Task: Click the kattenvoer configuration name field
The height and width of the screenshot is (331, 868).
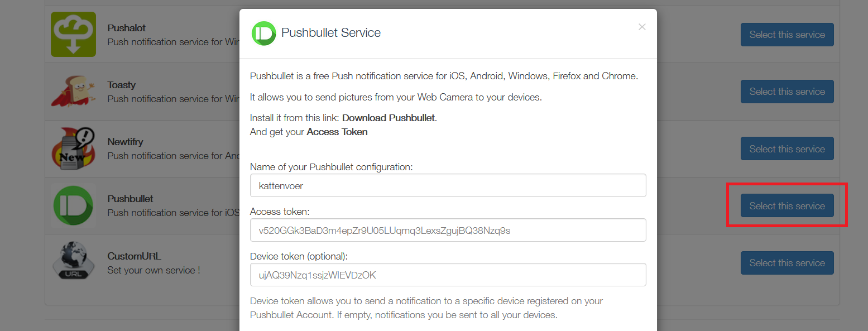Action: tap(448, 185)
